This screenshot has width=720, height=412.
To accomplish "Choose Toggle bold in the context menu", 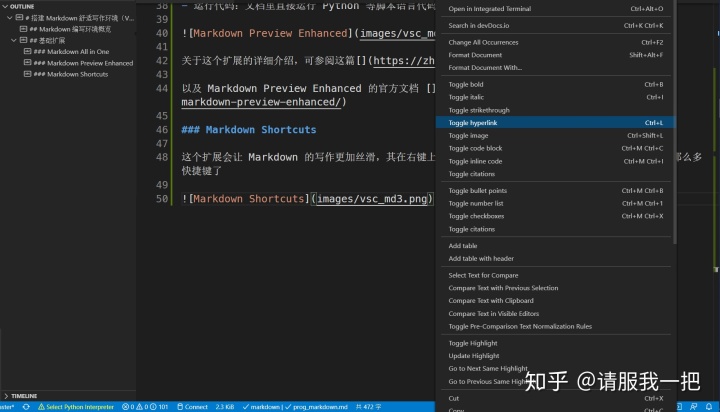I will click(x=556, y=85).
